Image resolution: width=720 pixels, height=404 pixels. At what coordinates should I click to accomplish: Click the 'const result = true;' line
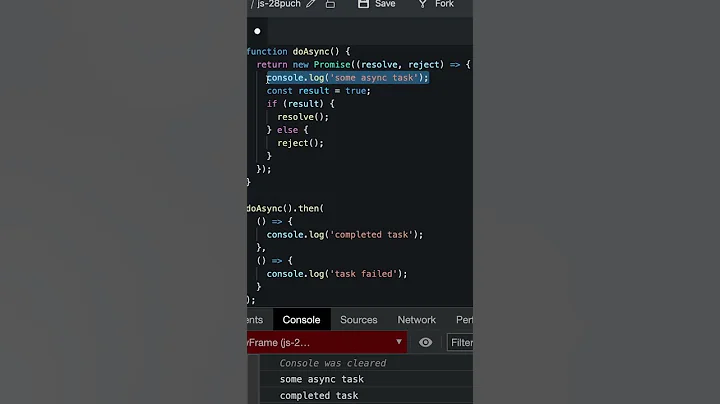(x=318, y=91)
